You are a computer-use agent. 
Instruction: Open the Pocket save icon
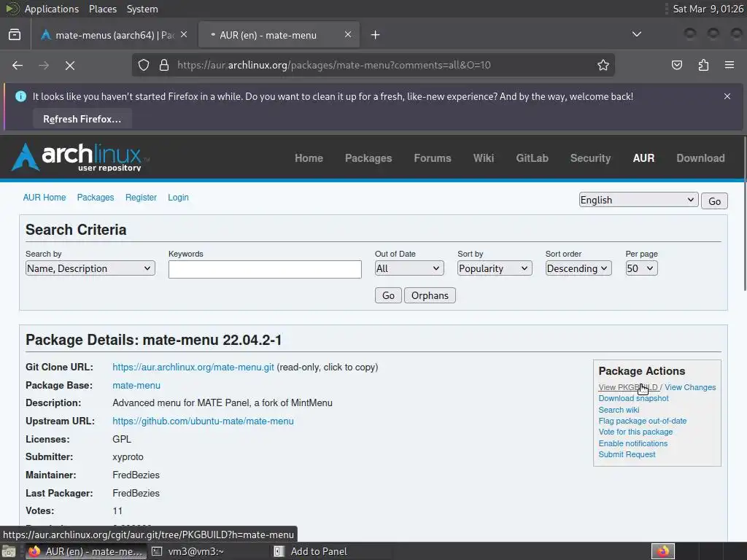click(x=677, y=65)
